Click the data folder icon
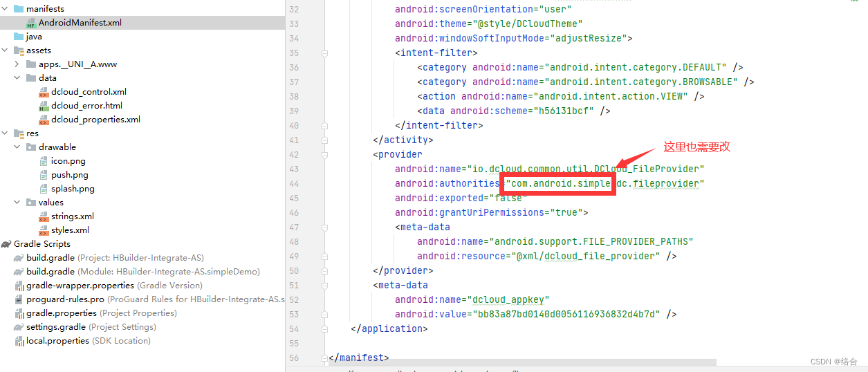The height and width of the screenshot is (372, 868). click(x=31, y=78)
